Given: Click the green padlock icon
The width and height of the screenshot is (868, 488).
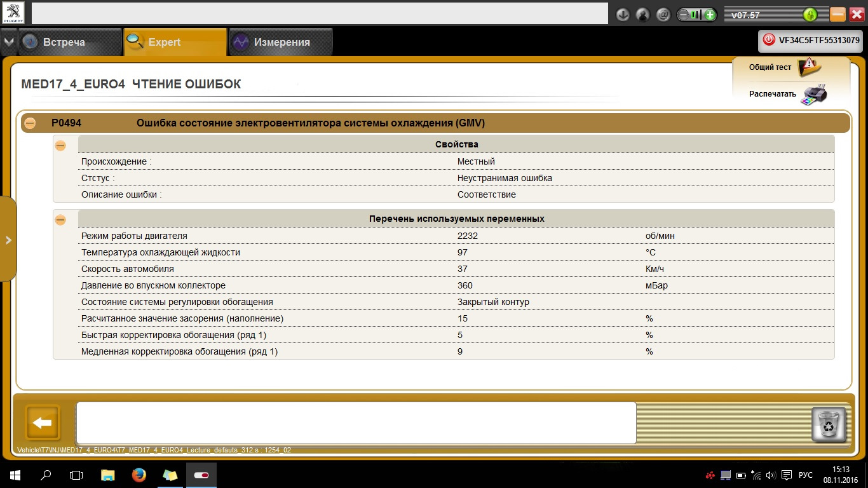Looking at the screenshot, I should point(810,15).
